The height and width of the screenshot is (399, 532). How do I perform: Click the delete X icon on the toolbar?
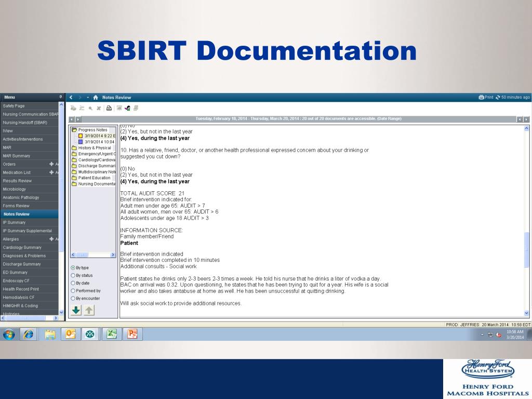[99, 108]
